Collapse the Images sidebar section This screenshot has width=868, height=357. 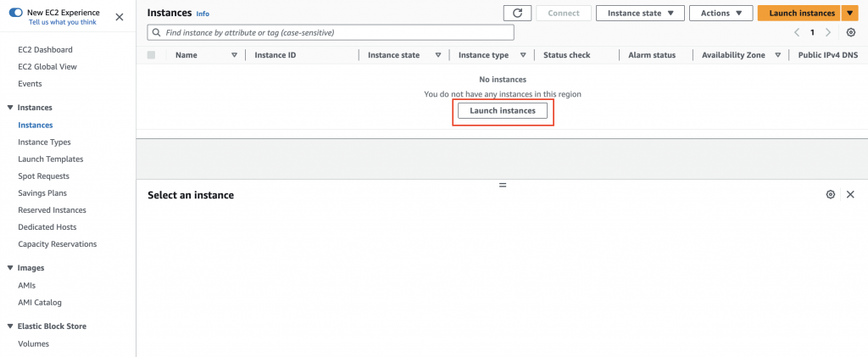pyautogui.click(x=10, y=268)
